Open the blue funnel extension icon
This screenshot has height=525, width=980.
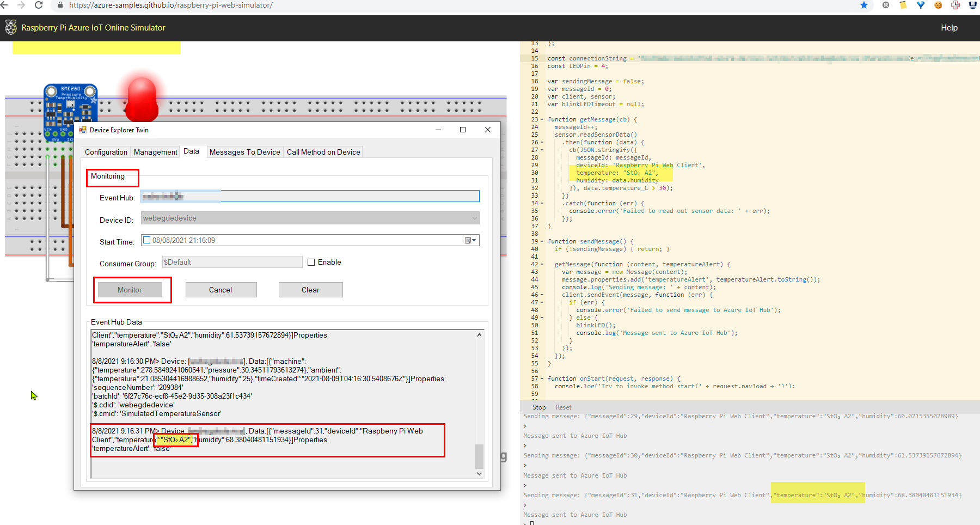(921, 5)
